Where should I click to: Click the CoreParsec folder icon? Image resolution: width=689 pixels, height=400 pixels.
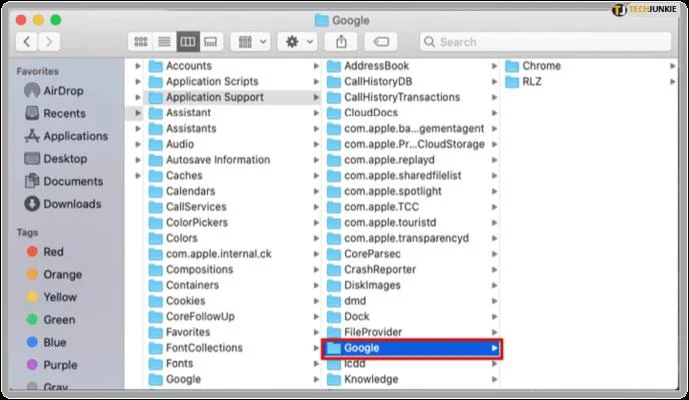click(x=334, y=254)
